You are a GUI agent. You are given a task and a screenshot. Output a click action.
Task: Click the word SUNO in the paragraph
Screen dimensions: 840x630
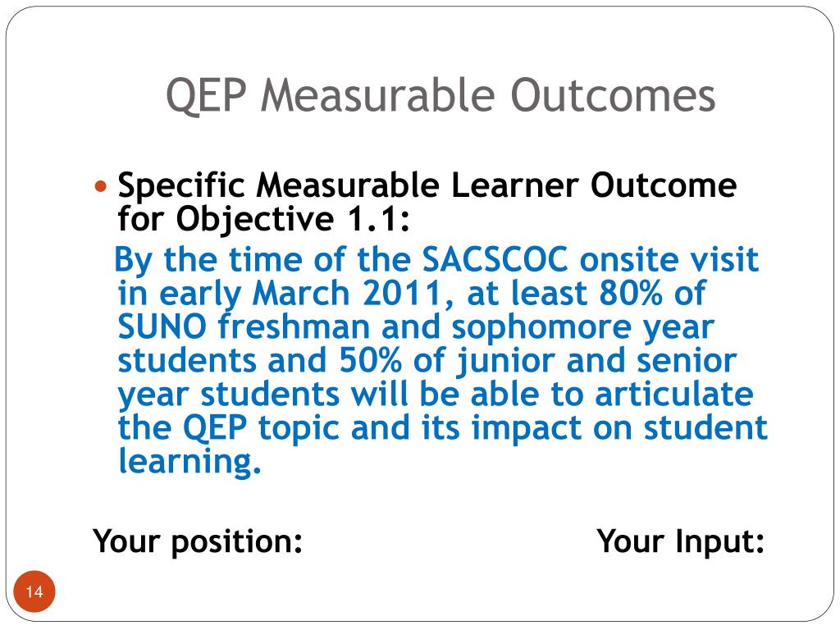162,326
